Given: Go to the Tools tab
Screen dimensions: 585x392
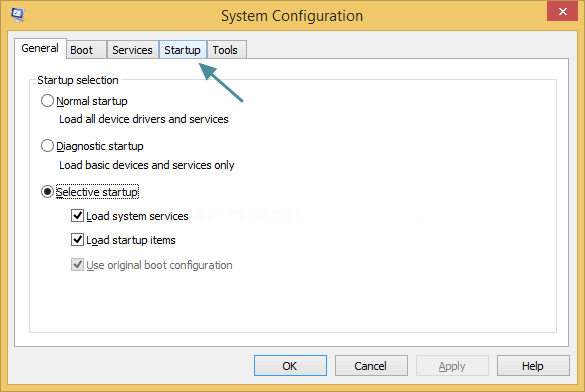Looking at the screenshot, I should click(226, 50).
